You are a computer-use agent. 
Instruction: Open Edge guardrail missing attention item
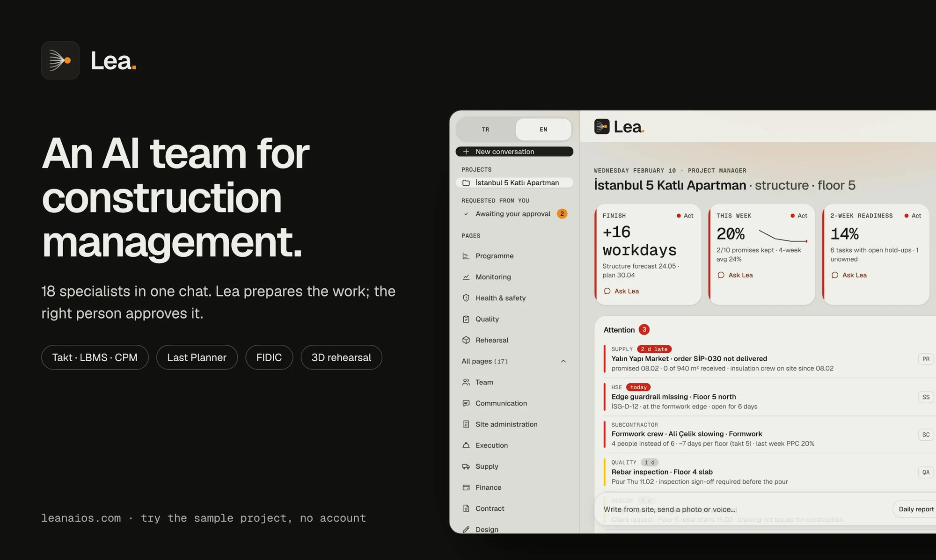(768, 397)
